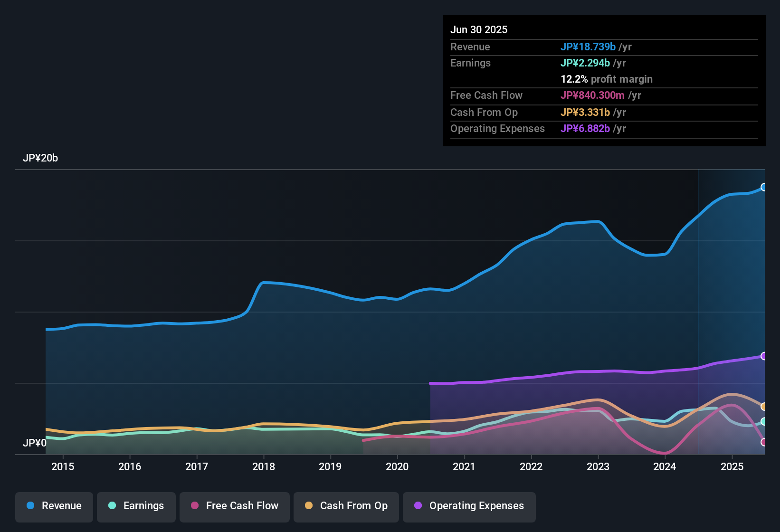Click the JP¥840.300m Free Cash Flow value
Screen dimensions: 780x532
click(x=593, y=95)
